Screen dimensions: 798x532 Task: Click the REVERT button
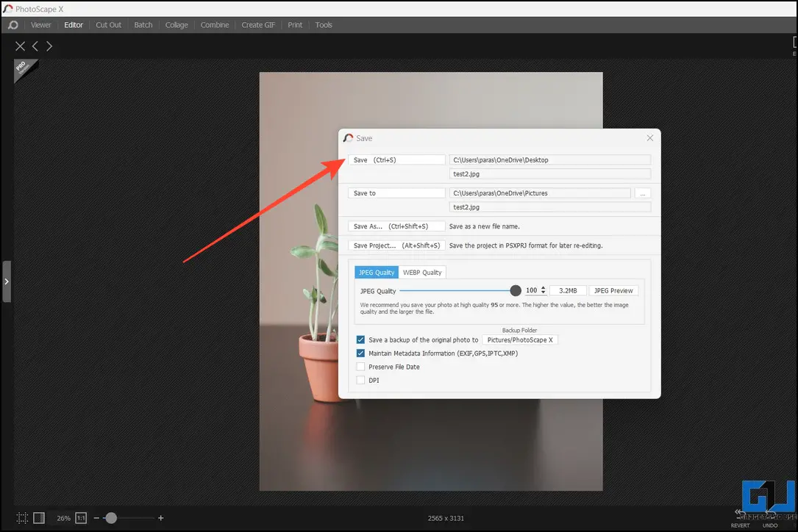[740, 519]
